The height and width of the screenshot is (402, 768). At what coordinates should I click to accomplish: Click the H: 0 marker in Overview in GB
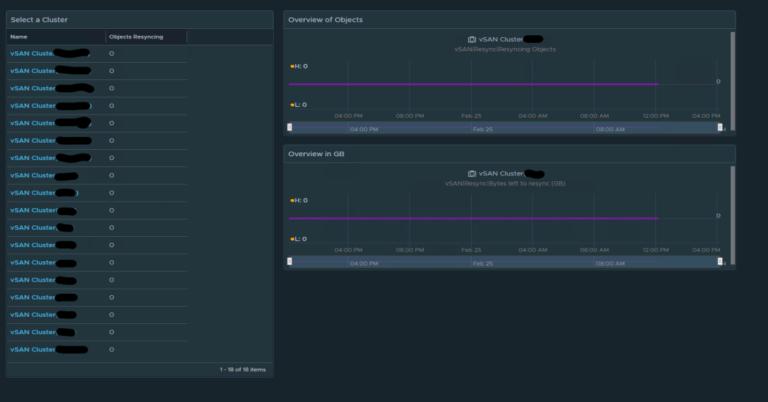pyautogui.click(x=299, y=200)
